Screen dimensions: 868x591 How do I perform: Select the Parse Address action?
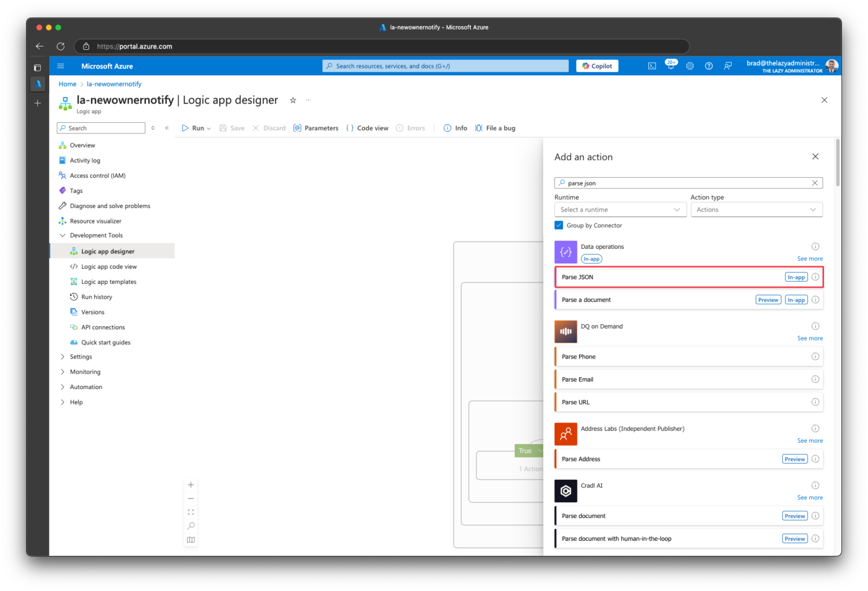pos(689,459)
